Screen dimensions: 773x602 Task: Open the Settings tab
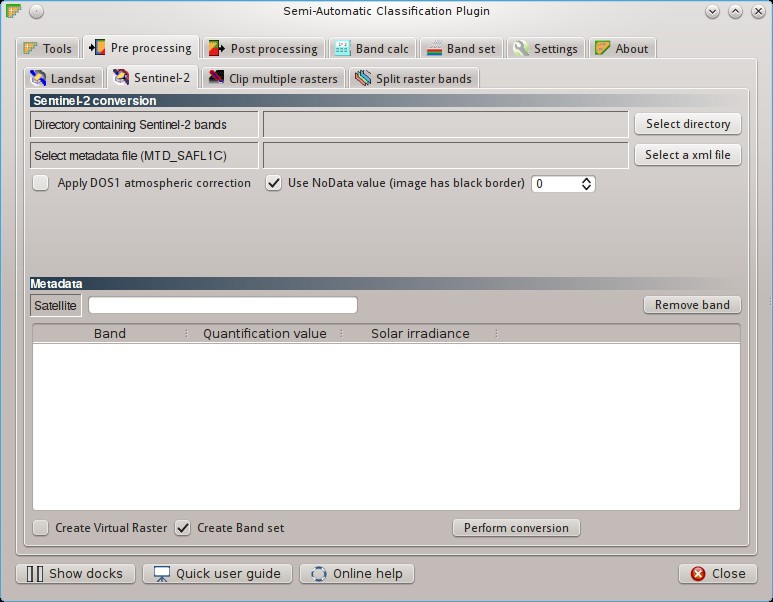point(545,48)
